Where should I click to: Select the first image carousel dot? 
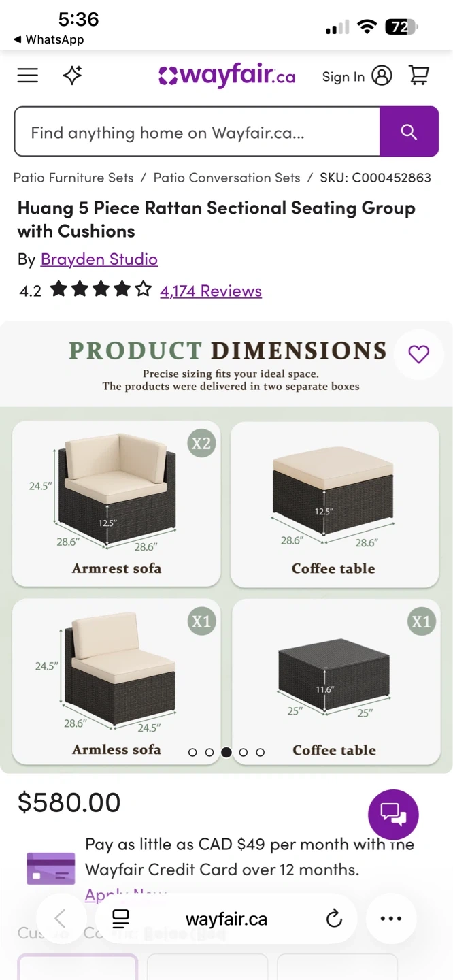[192, 752]
